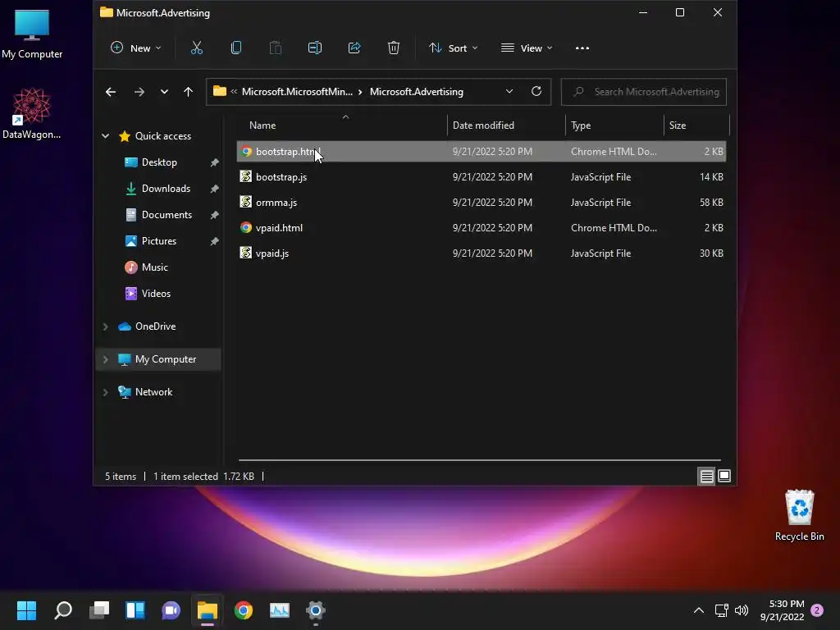This screenshot has width=840, height=630.
Task: Click the horizontal scrollbar in file list
Action: pos(479,460)
